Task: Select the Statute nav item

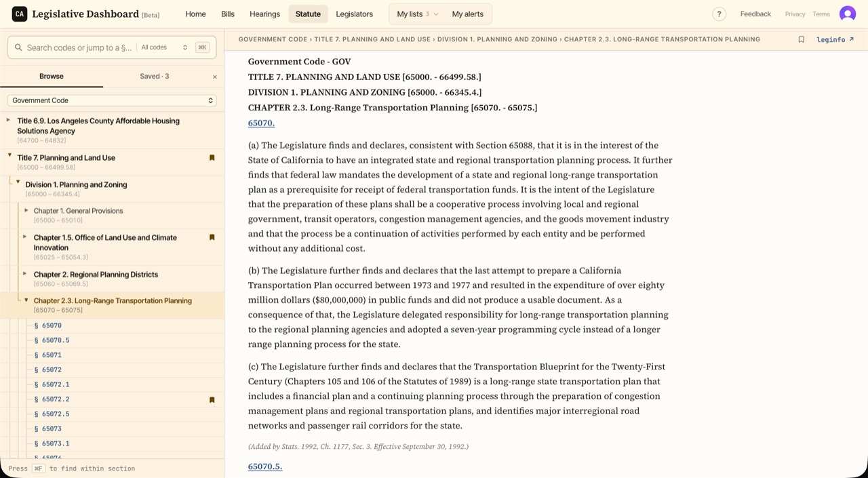Action: click(x=308, y=14)
